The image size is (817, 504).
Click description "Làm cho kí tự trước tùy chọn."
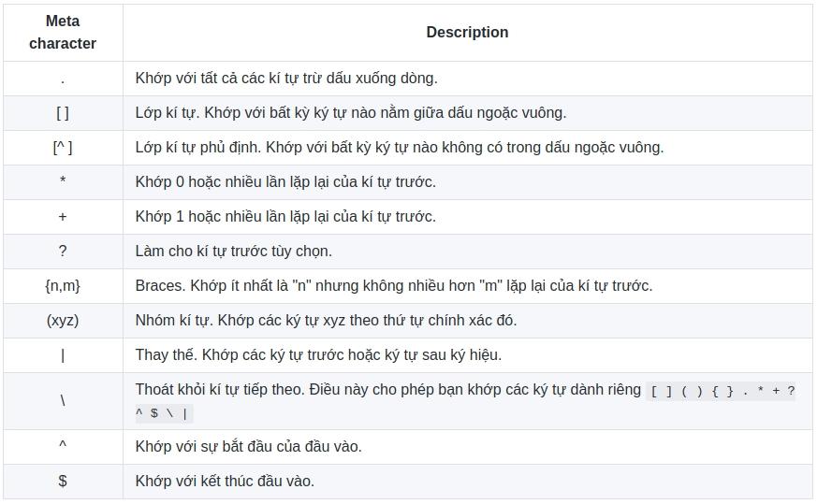click(x=233, y=252)
